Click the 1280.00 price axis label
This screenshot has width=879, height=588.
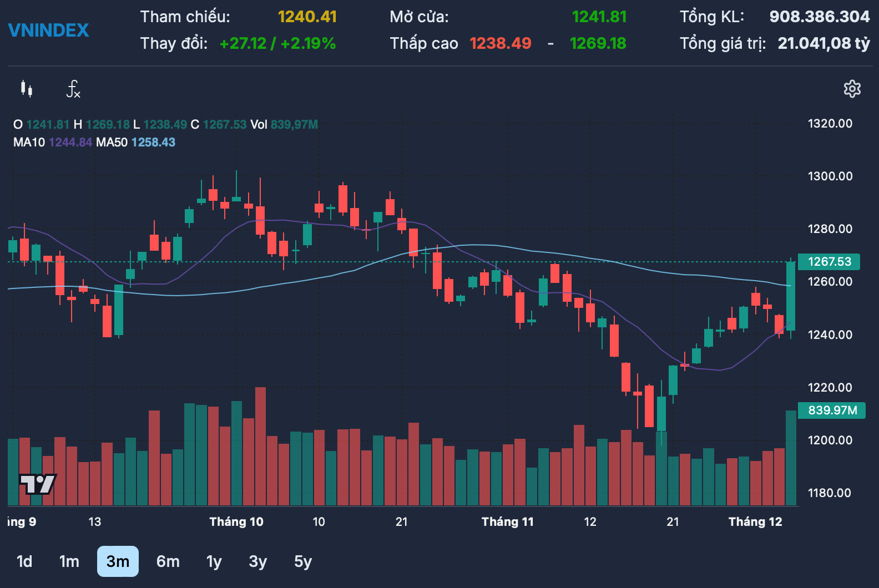(x=830, y=229)
